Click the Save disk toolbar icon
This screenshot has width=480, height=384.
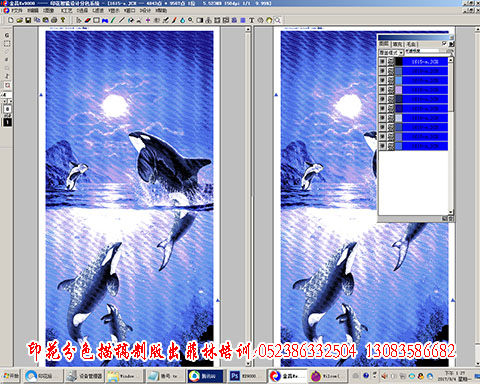tap(28, 20)
